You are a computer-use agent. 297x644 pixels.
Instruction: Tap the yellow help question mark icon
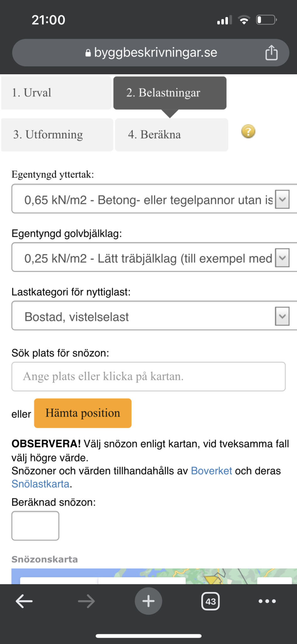click(x=248, y=131)
